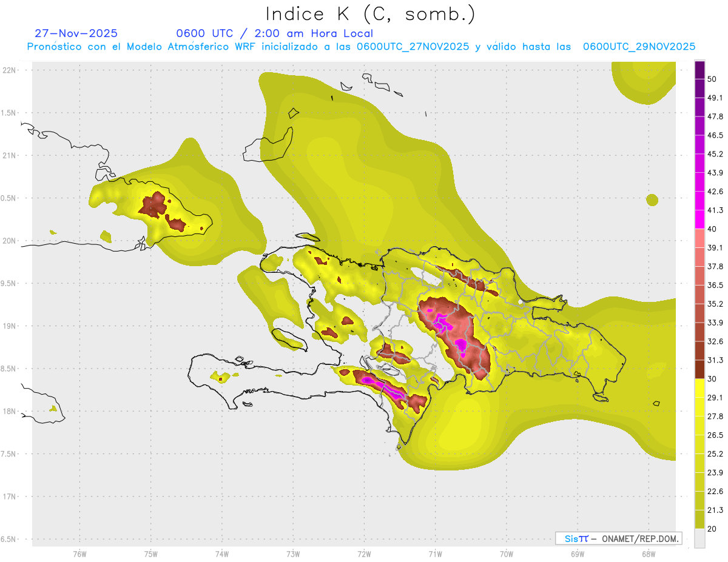Click the colorbar value '32.6'
Image resolution: width=728 pixels, height=562 pixels.
pyautogui.click(x=715, y=341)
